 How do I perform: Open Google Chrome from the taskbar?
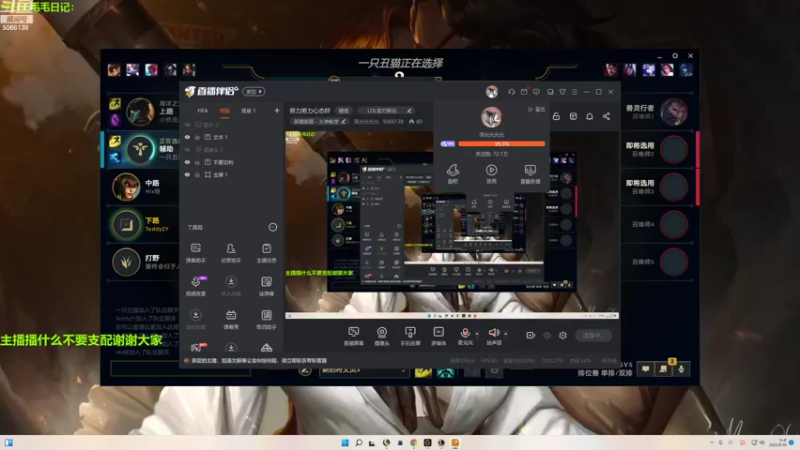(x=414, y=442)
